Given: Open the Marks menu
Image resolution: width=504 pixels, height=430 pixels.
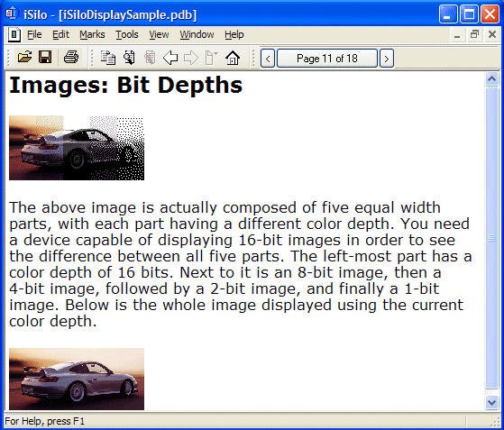Looking at the screenshot, I should pos(92,34).
